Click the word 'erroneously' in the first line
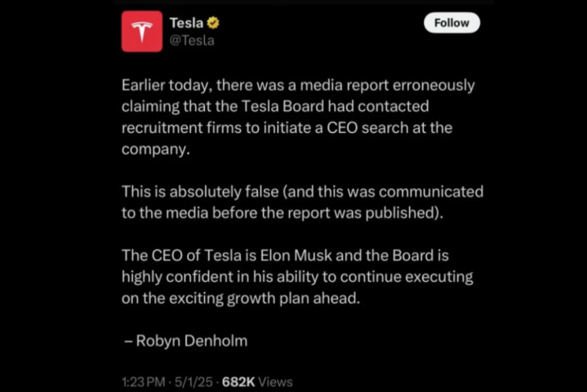The height and width of the screenshot is (392, 587). [x=434, y=86]
